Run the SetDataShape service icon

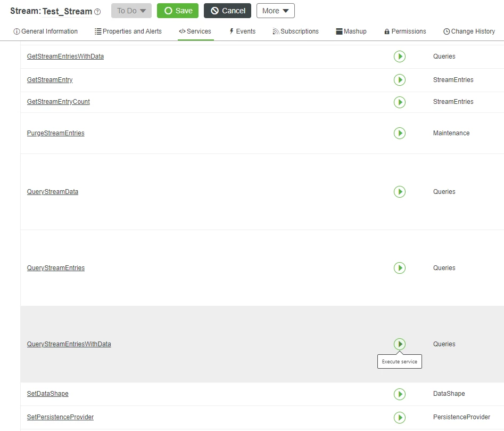[x=400, y=394]
